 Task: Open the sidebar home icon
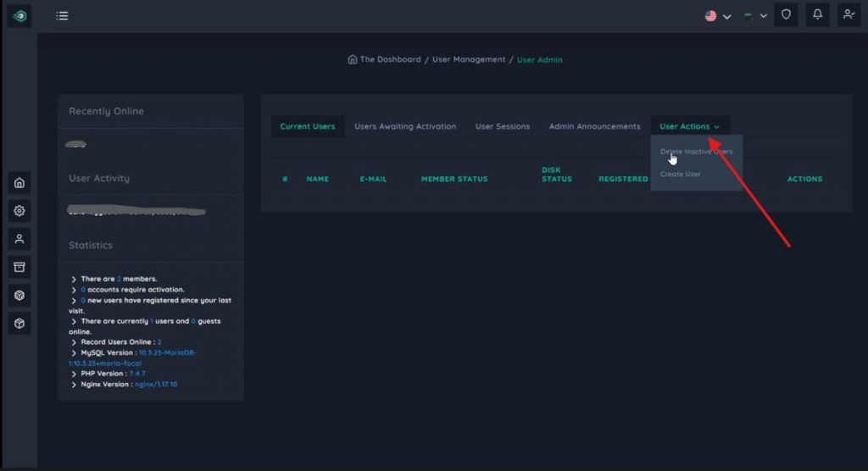(19, 183)
